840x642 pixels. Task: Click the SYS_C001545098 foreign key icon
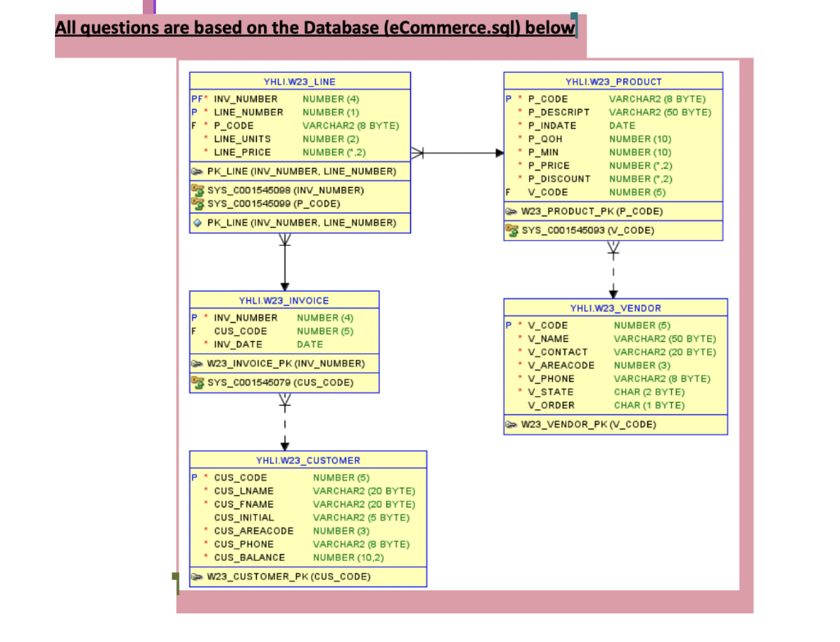tap(196, 189)
